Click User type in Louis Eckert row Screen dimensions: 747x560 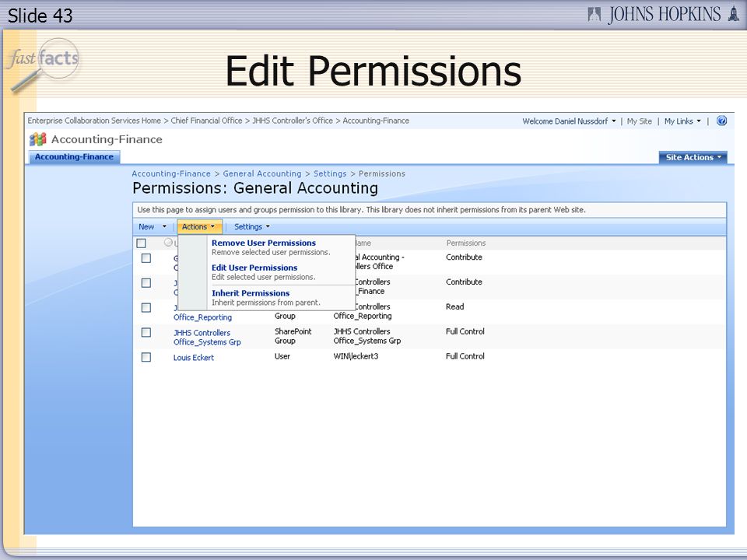pos(282,356)
